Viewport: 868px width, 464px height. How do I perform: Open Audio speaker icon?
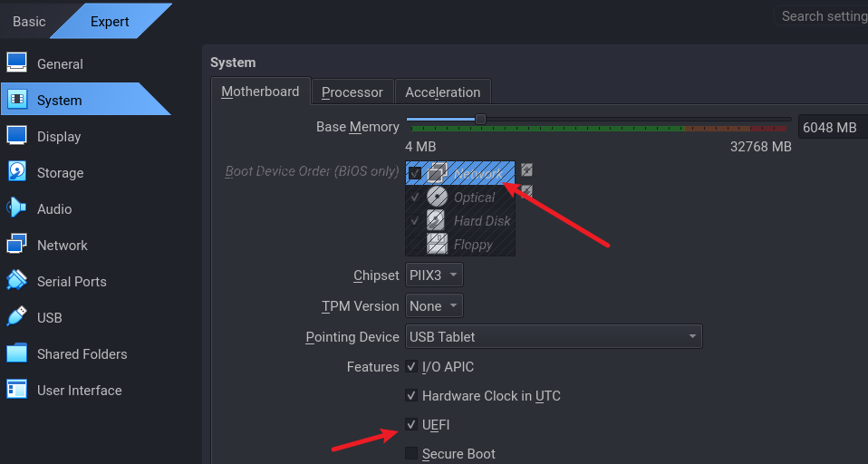(17, 208)
